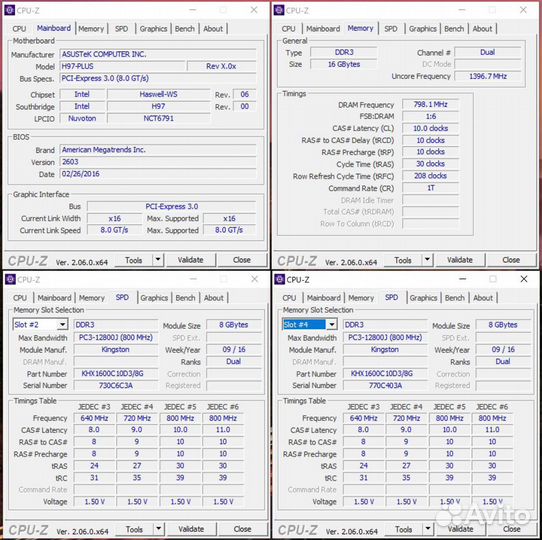
Task: Open the Bench tab in the Slot #2 SPD window
Action: coord(185,298)
